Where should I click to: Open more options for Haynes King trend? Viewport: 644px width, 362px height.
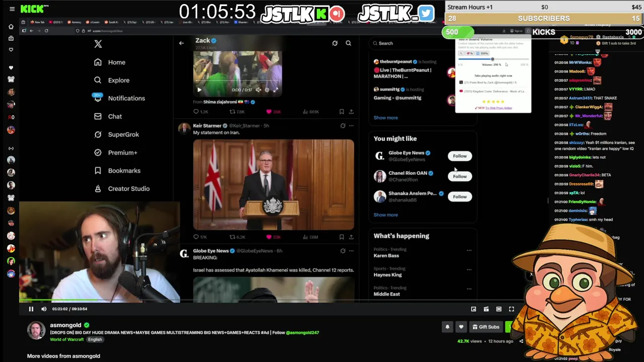(469, 269)
